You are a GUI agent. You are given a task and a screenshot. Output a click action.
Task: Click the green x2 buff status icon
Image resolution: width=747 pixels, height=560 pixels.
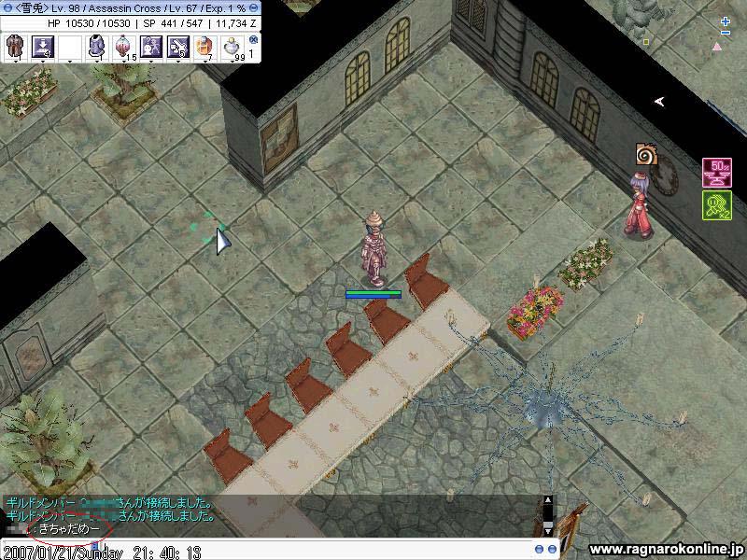click(x=717, y=205)
